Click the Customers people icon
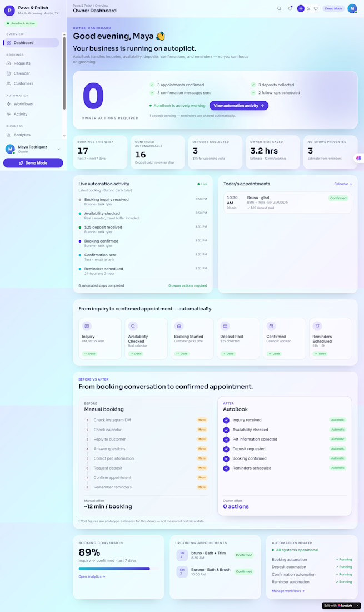Screen dimensions: 364x612 (8, 83)
